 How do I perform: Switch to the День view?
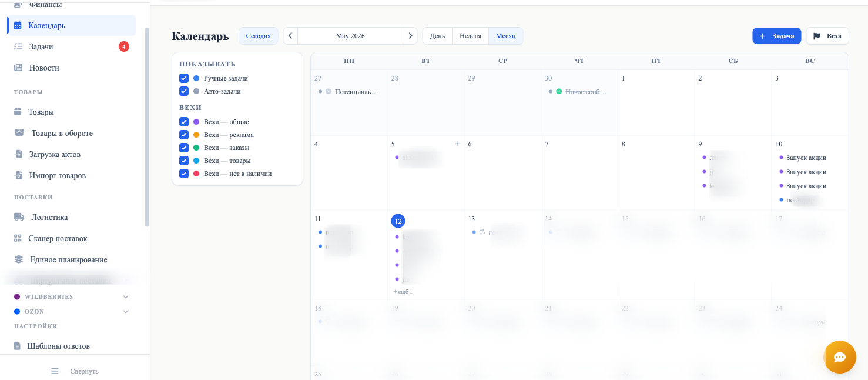pos(437,36)
